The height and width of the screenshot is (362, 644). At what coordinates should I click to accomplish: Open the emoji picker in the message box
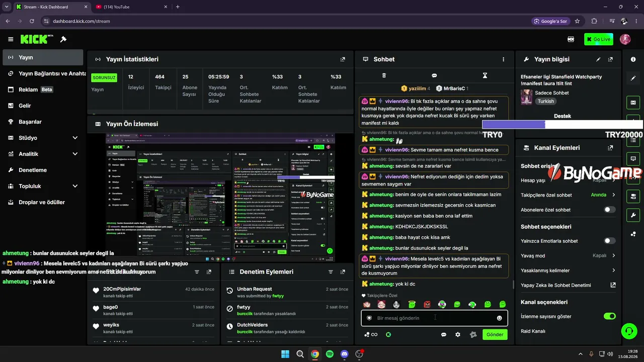(499, 318)
